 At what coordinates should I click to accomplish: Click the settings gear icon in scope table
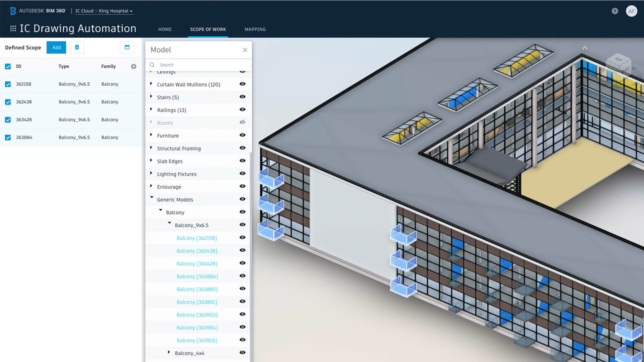(x=133, y=66)
